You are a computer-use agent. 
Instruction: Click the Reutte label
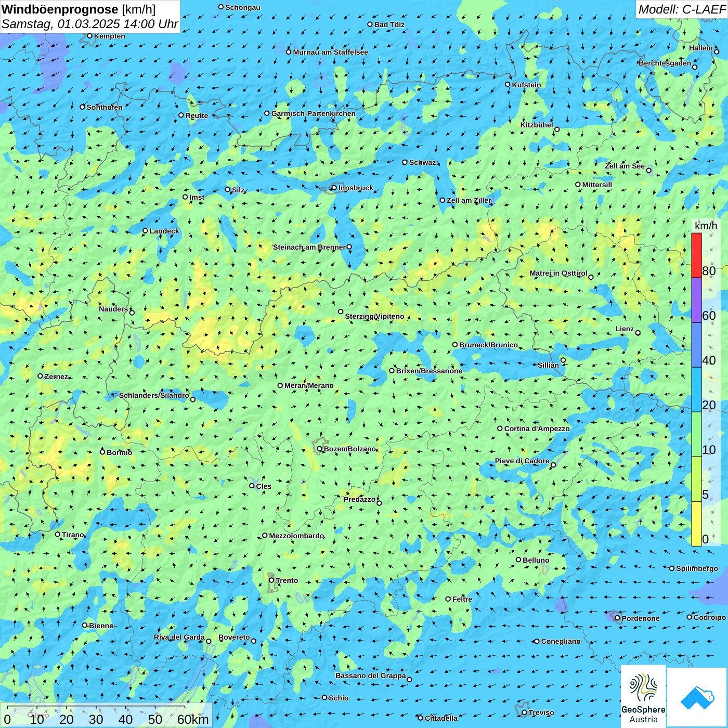click(197, 115)
